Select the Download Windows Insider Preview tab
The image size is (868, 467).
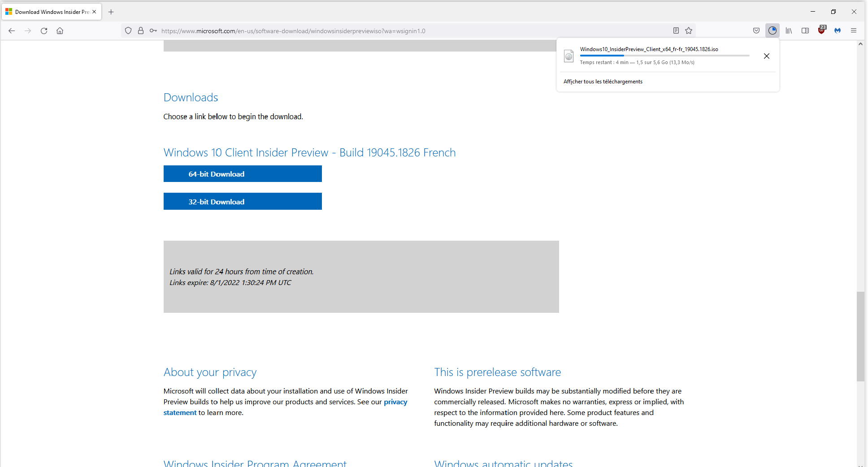(x=49, y=12)
